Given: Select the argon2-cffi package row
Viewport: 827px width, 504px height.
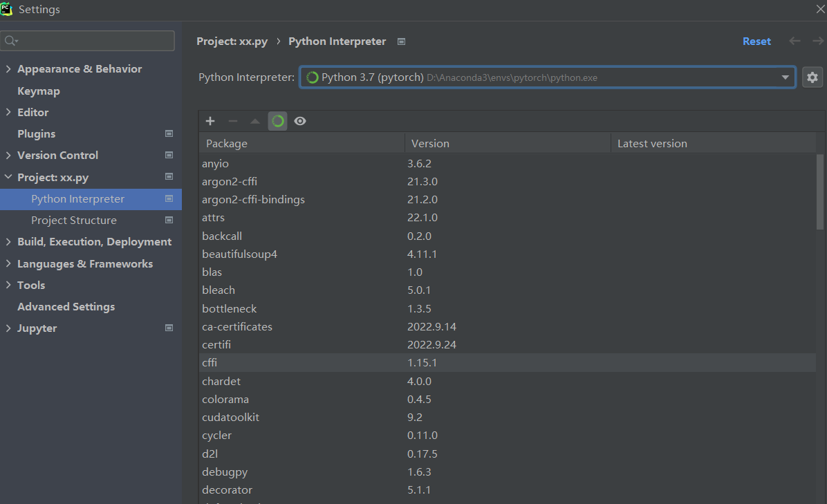Looking at the screenshot, I should point(508,181).
